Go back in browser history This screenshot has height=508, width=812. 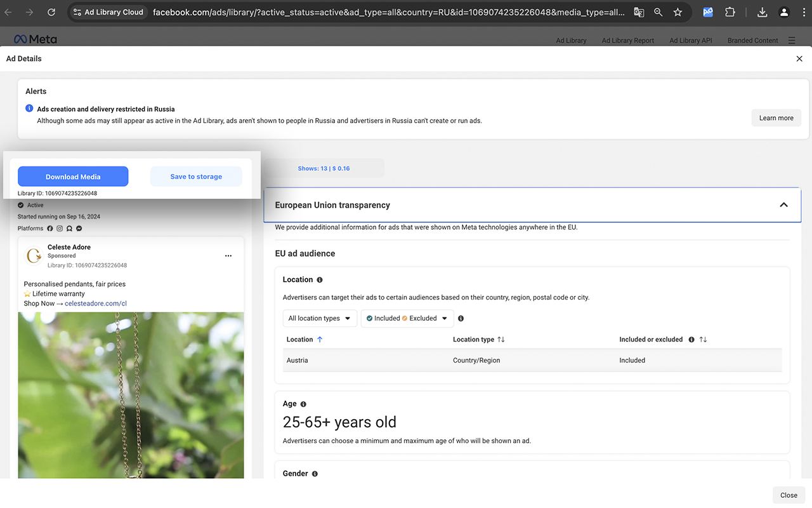[9, 12]
